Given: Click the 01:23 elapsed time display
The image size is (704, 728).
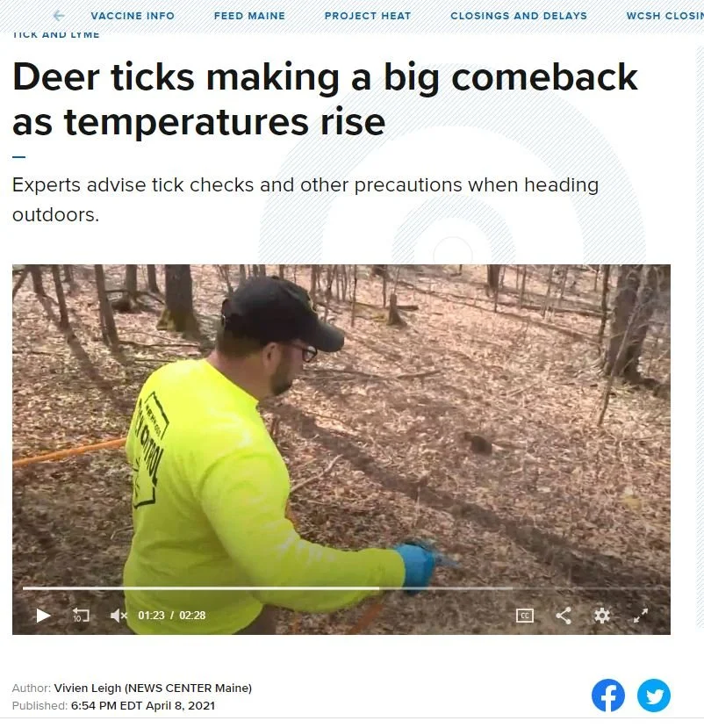Looking at the screenshot, I should point(151,616).
